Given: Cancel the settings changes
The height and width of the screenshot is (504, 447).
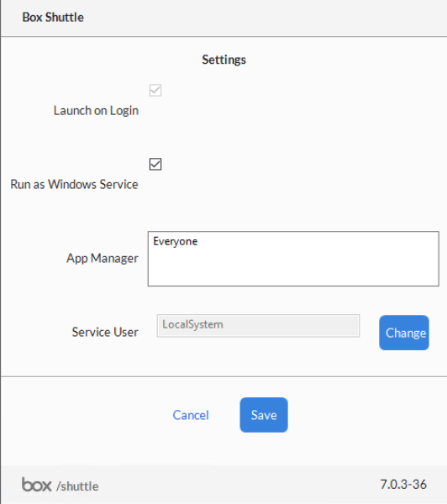Looking at the screenshot, I should click(191, 415).
